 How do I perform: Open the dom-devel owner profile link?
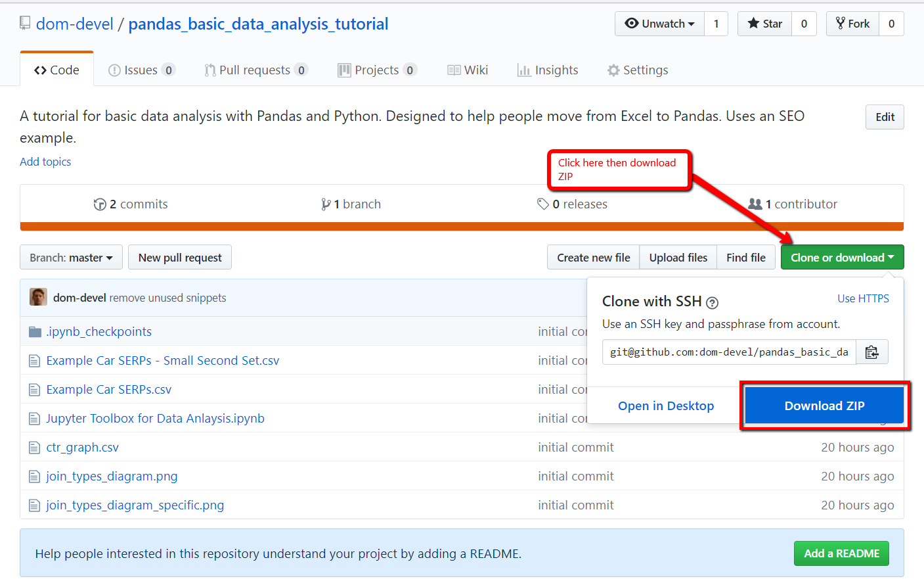[75, 24]
